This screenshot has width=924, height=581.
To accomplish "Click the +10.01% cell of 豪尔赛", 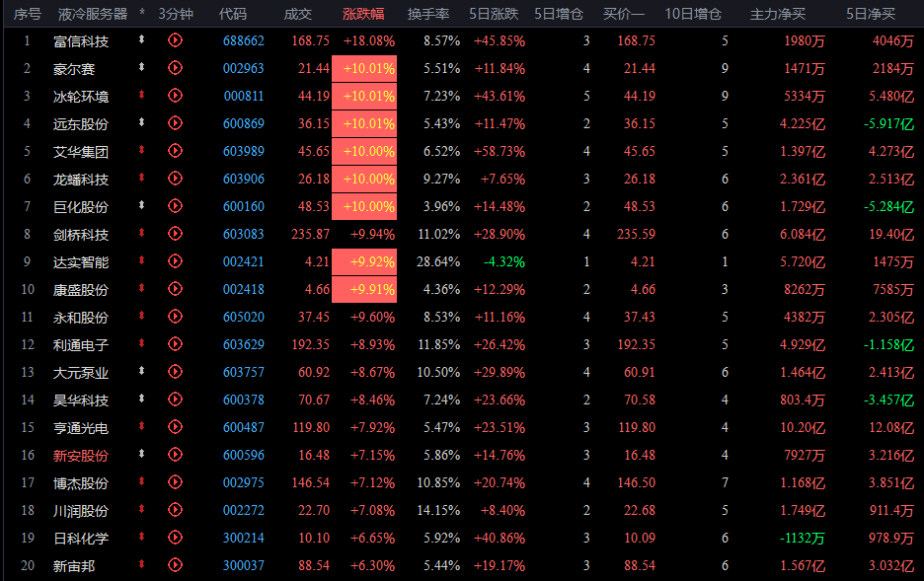I will tap(364, 68).
